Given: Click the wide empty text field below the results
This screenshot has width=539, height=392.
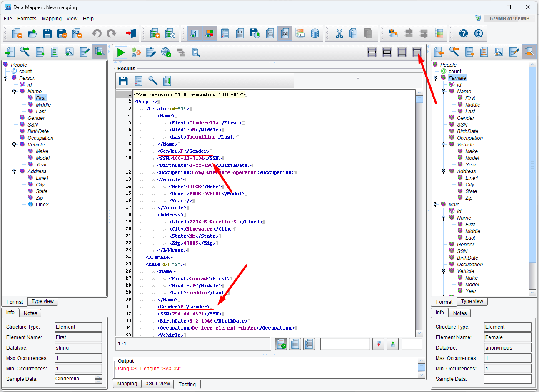Looking at the screenshot, I should click(x=345, y=344).
